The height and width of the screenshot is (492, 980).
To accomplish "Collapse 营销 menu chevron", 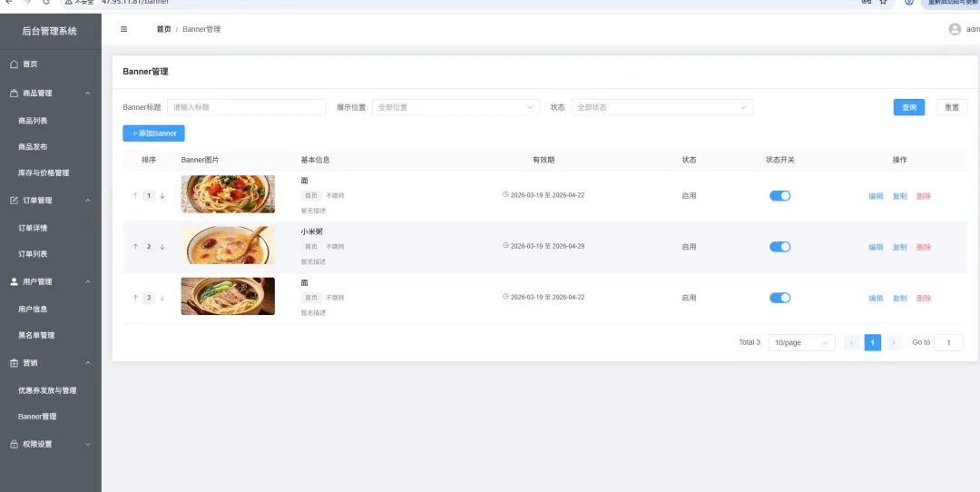I will 87,362.
